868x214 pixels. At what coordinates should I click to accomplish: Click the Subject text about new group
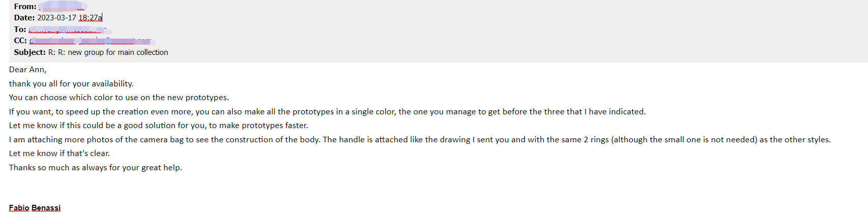108,52
